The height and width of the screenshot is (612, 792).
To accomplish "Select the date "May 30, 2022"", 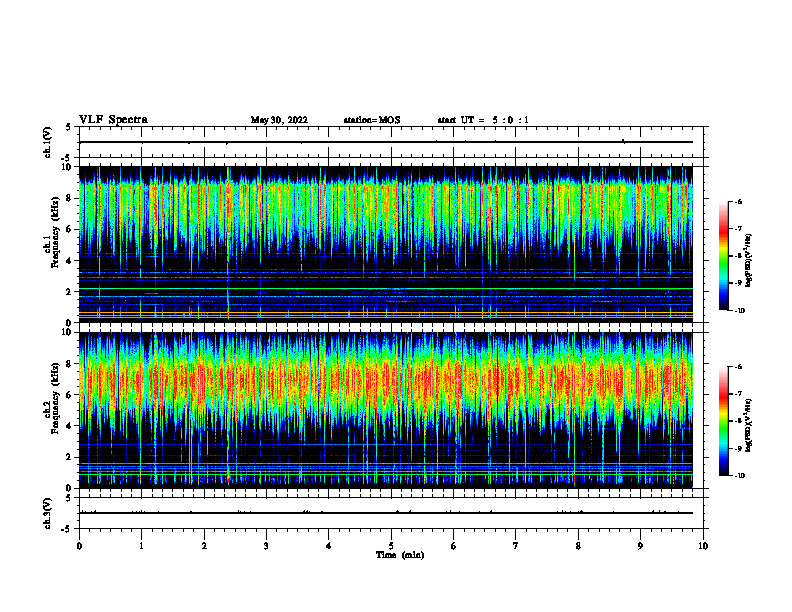I will 279,120.
